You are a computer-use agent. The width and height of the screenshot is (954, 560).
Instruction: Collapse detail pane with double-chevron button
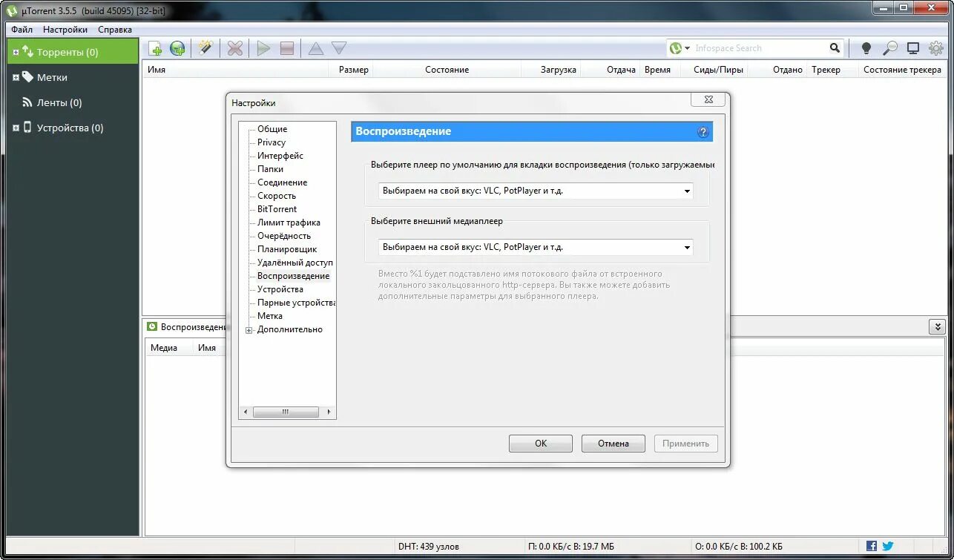[937, 326]
